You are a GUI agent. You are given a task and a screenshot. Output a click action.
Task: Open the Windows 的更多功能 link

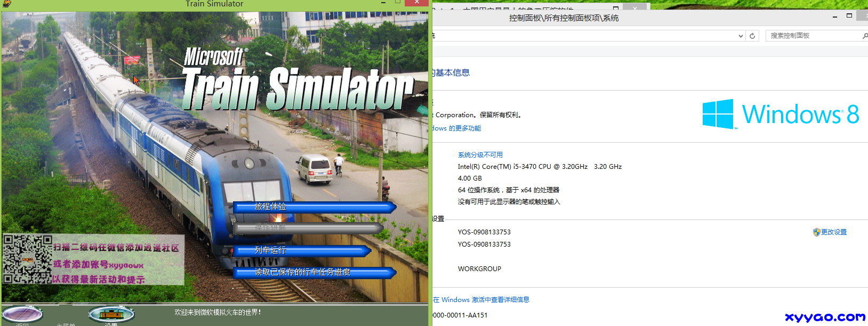click(x=456, y=128)
